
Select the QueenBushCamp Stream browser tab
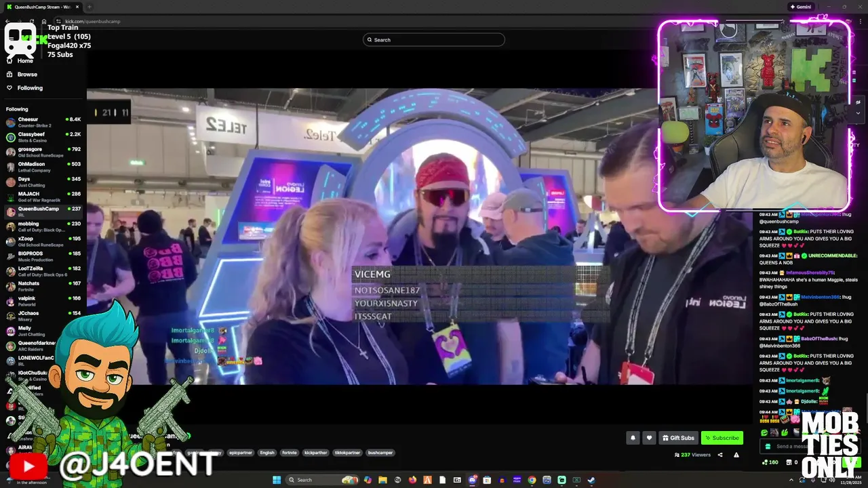[x=42, y=7]
